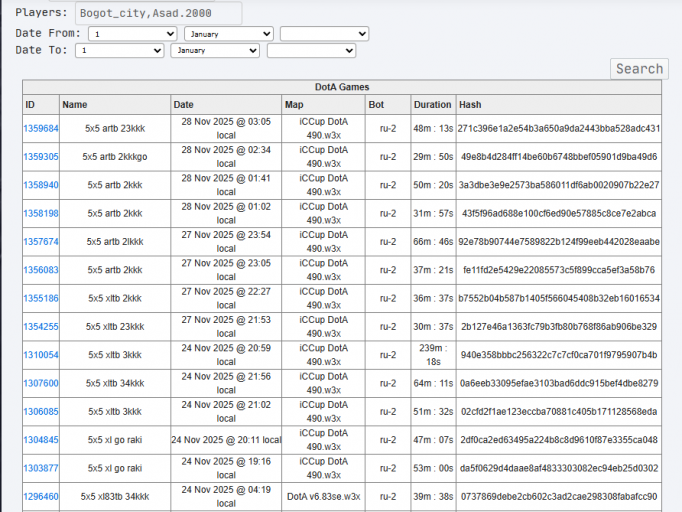Screen dimensions: 682x512
Task: Open game ID 1296460
Action: (x=41, y=496)
